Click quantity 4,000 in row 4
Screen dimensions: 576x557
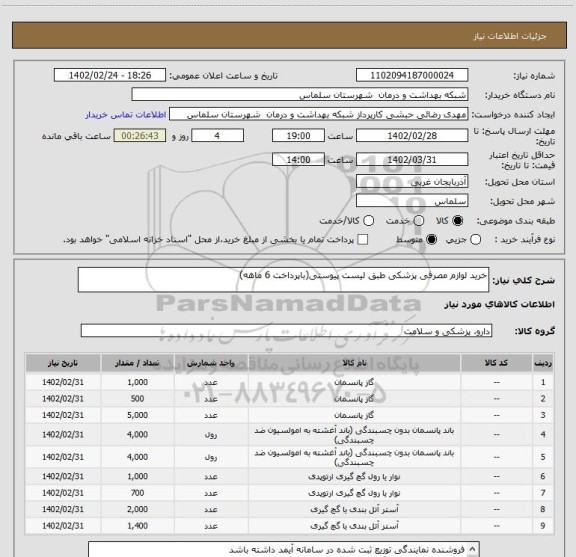point(137,435)
